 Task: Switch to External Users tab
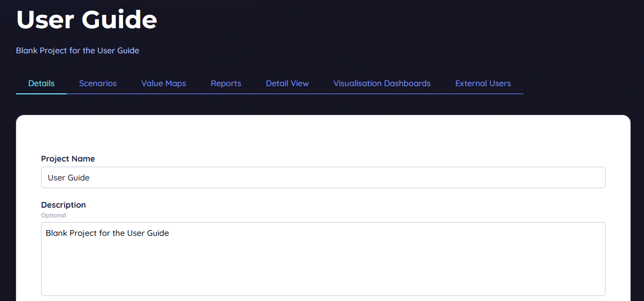pyautogui.click(x=483, y=84)
